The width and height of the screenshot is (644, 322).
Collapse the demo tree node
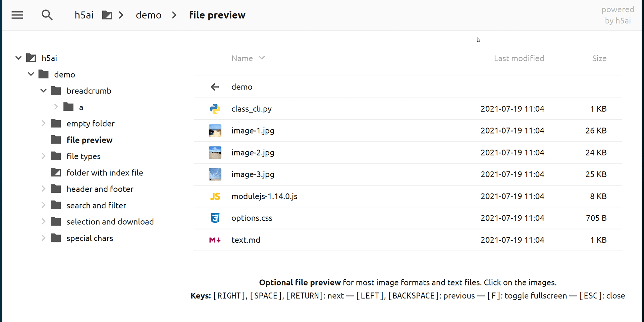(31, 74)
